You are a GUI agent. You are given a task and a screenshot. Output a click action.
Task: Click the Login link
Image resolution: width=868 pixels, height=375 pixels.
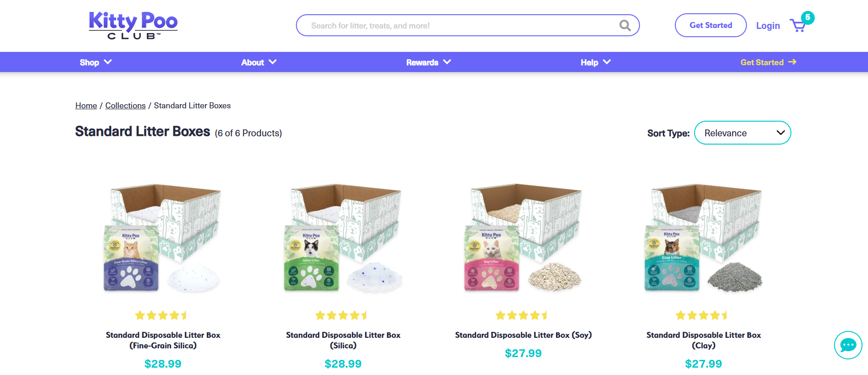pos(768,26)
